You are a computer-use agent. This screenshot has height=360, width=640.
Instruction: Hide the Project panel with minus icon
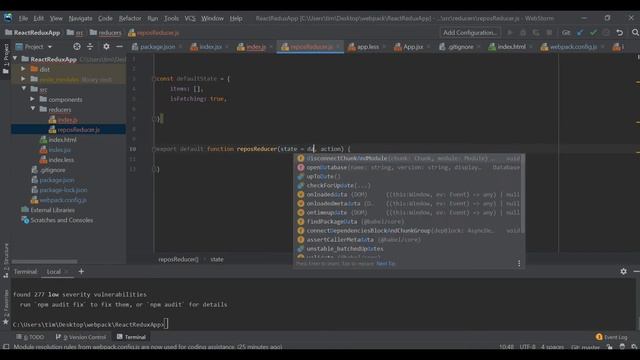[x=119, y=47]
